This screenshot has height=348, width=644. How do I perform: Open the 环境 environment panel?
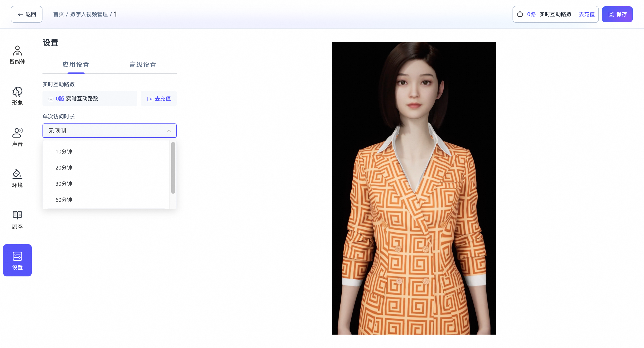pyautogui.click(x=17, y=178)
